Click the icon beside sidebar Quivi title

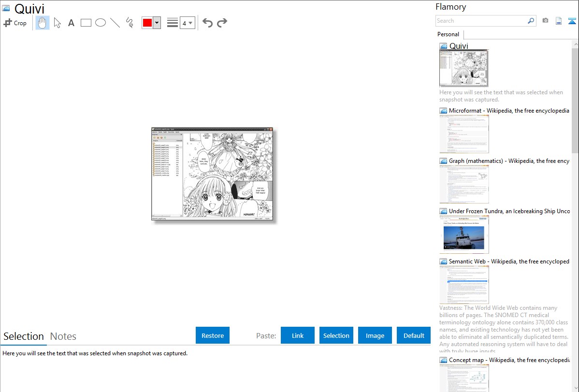(x=444, y=46)
